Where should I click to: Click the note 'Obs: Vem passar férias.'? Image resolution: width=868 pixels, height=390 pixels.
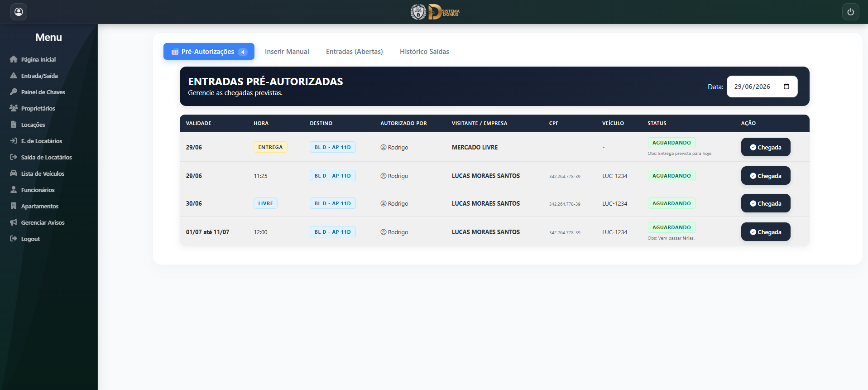(671, 238)
